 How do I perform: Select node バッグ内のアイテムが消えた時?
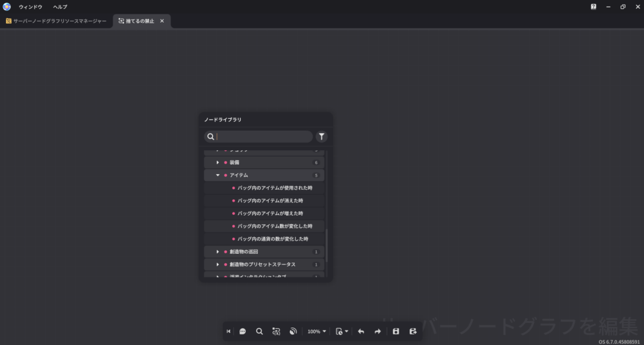(264, 200)
